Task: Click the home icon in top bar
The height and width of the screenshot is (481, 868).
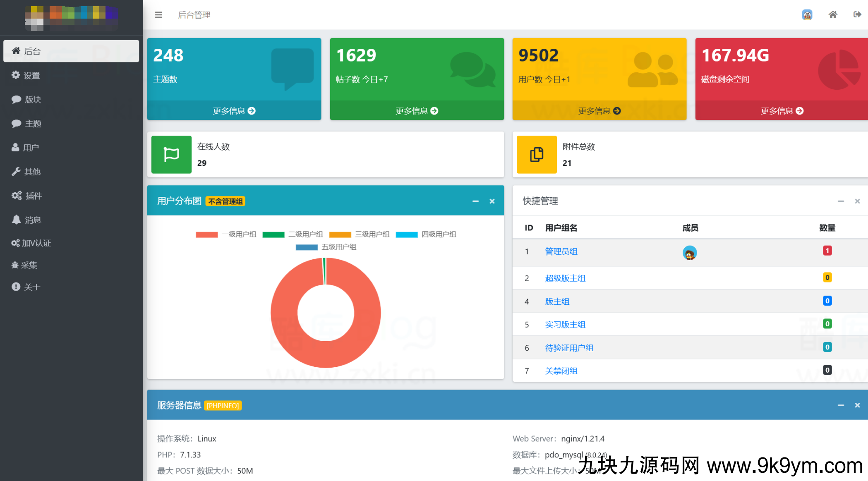Action: tap(833, 15)
